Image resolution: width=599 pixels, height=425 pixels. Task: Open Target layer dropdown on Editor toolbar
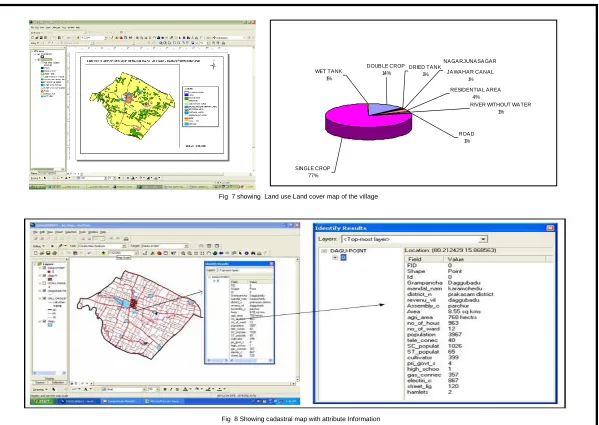point(186,246)
